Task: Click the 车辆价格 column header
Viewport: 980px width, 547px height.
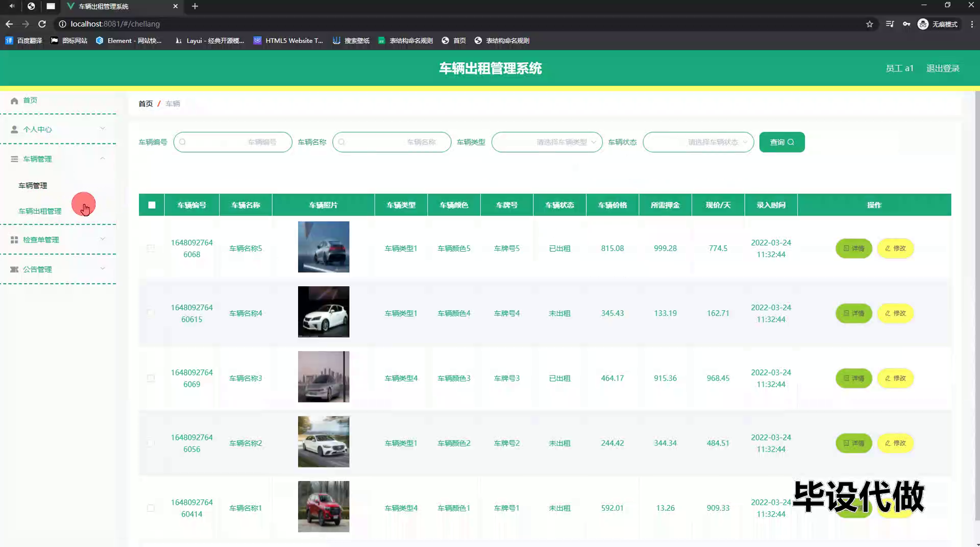Action: (612, 205)
